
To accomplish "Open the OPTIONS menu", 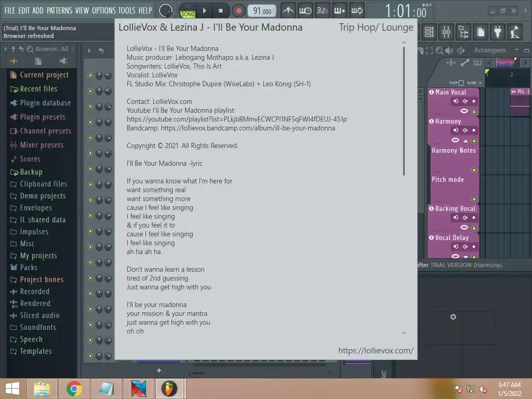I will tap(103, 10).
